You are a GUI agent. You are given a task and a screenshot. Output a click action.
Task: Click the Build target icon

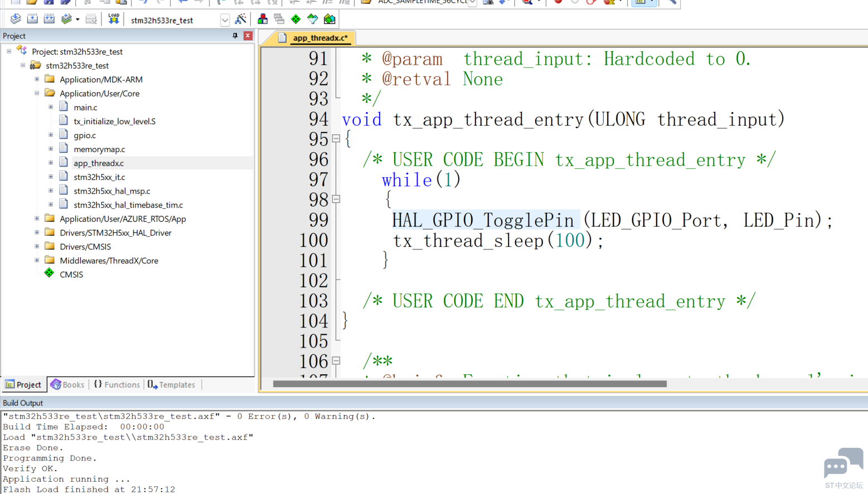(x=32, y=19)
